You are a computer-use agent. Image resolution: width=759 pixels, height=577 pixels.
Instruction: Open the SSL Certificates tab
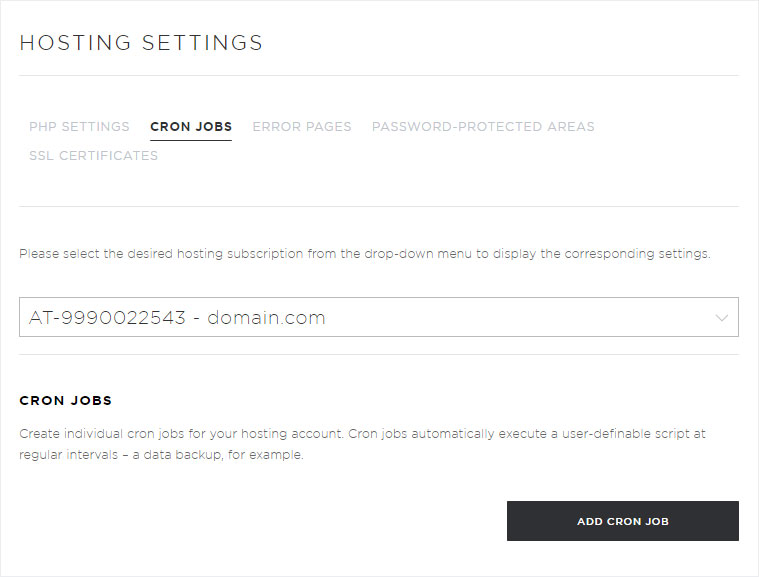[93, 156]
